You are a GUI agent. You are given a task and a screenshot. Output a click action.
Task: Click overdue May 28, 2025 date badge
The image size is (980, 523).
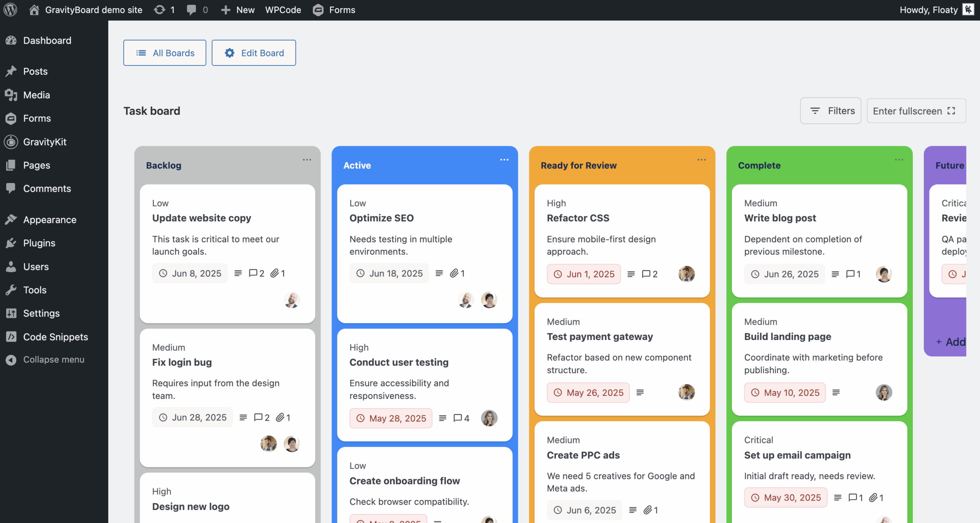(391, 418)
